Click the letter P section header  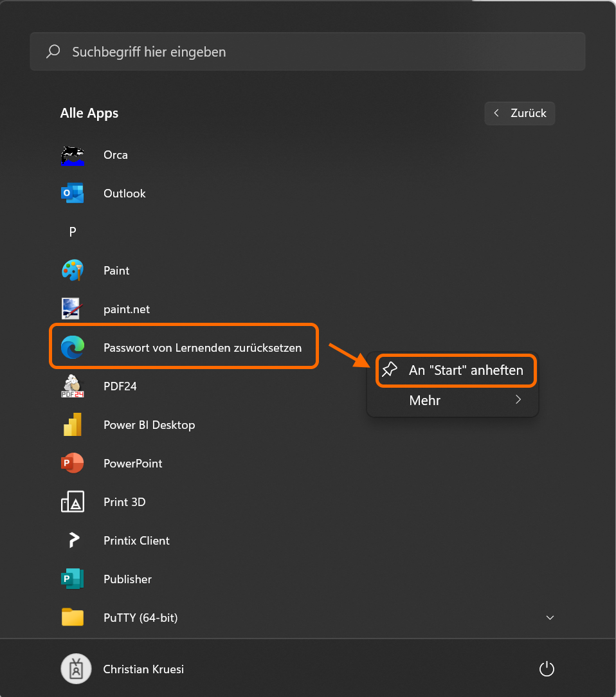click(73, 232)
